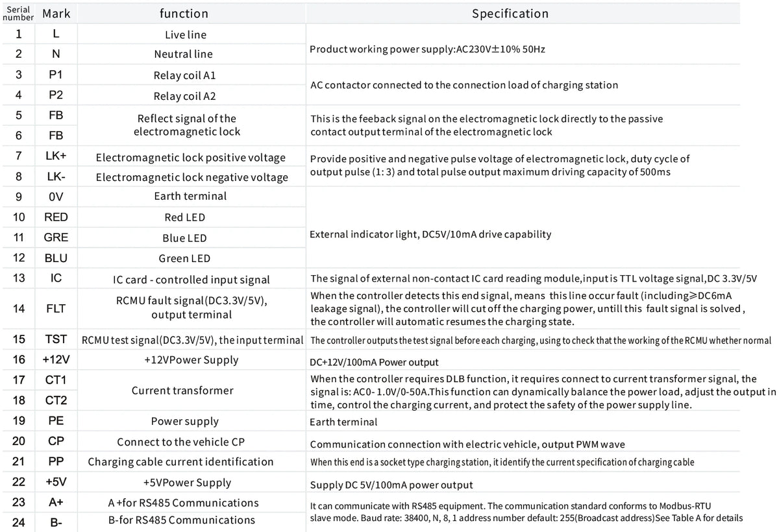The width and height of the screenshot is (779, 532).
Task: Click the 'FLT' mark cell
Action: (56, 308)
